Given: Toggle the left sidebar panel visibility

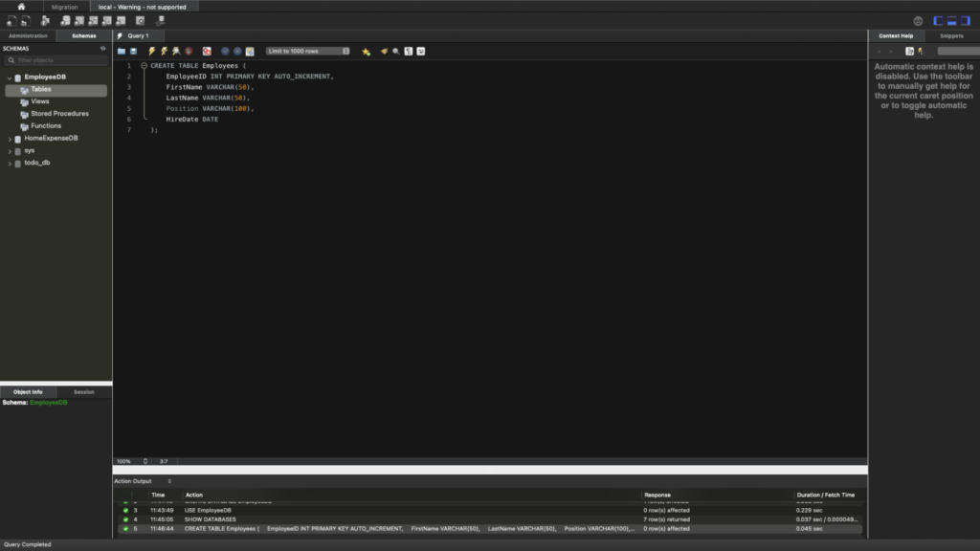Looking at the screenshot, I should 939,21.
